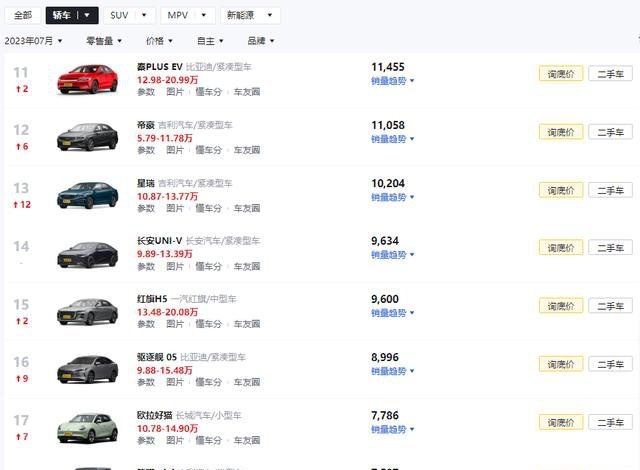Select the 全部 tab
This screenshot has width=640, height=470.
23,16
